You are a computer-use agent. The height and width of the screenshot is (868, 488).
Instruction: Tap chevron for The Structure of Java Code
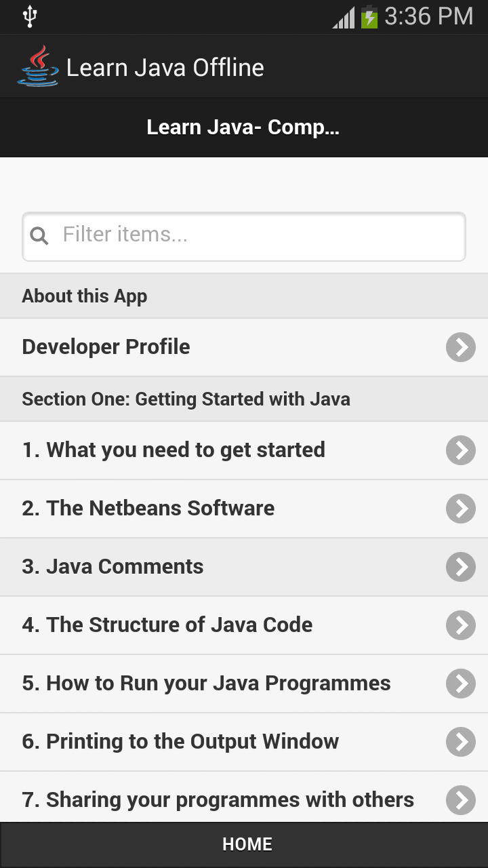(461, 625)
